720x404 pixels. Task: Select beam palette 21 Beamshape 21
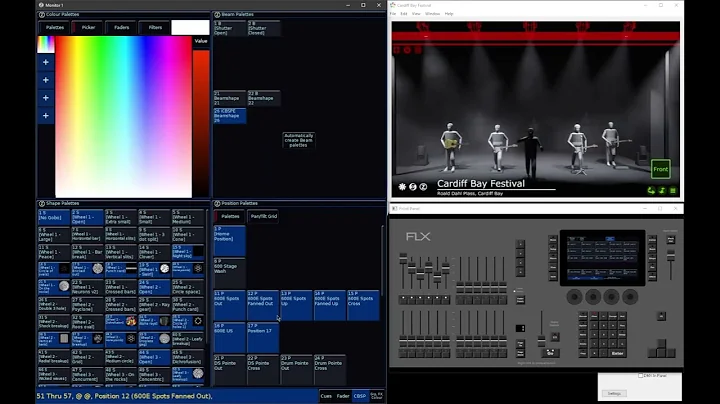point(230,98)
